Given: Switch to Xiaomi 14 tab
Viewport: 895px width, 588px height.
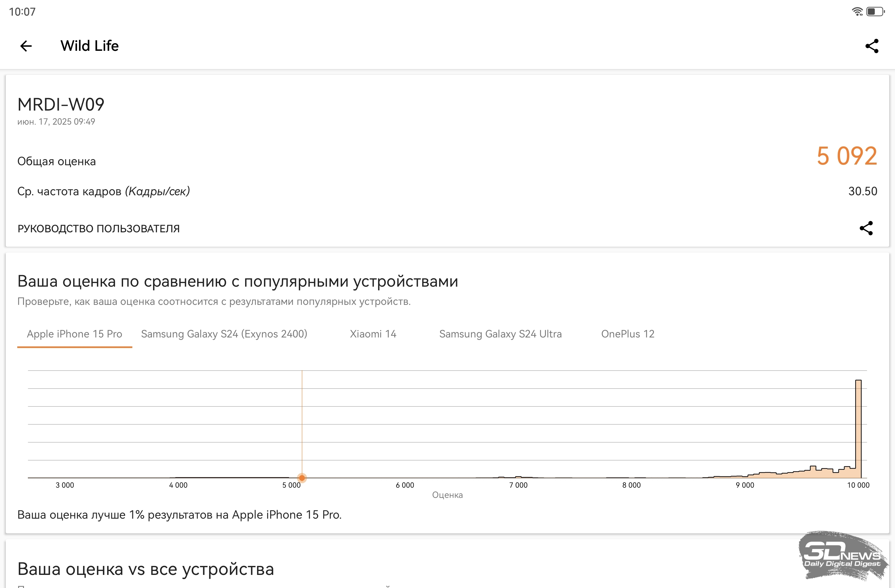Looking at the screenshot, I should click(x=373, y=334).
